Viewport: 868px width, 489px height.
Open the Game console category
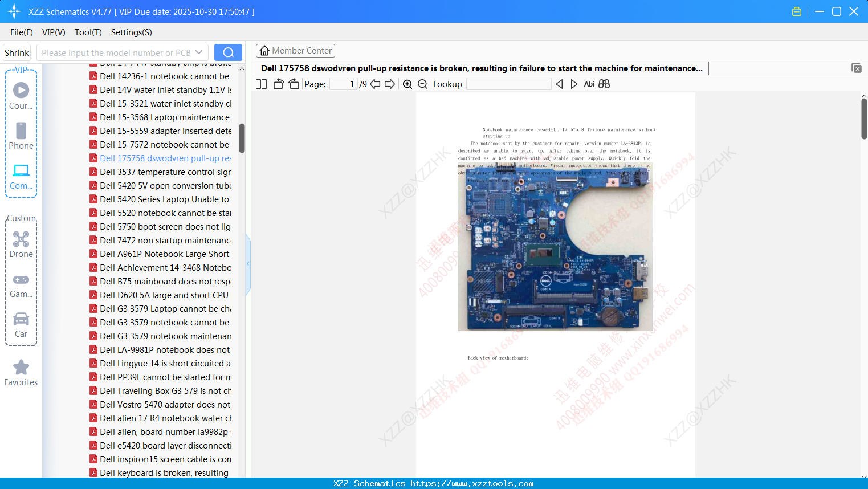click(x=21, y=285)
